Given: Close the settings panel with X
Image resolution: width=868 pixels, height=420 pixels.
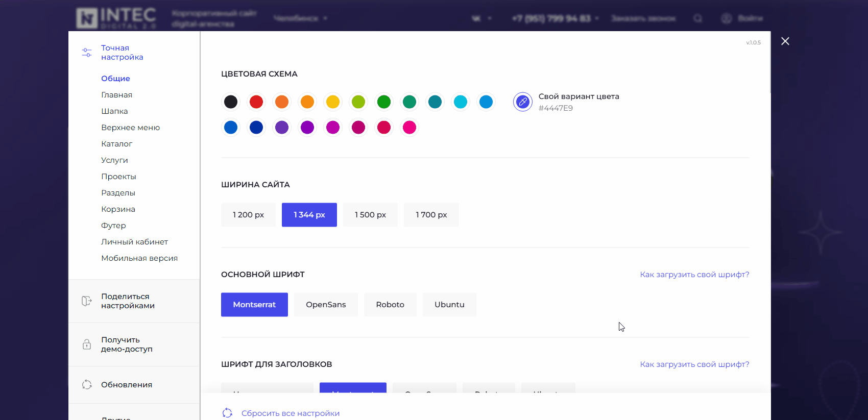Looking at the screenshot, I should (x=785, y=41).
